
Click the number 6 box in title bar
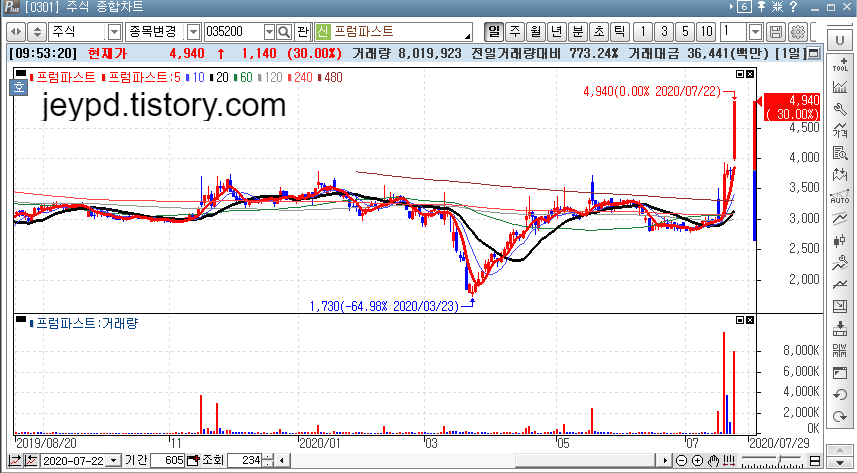744,7
